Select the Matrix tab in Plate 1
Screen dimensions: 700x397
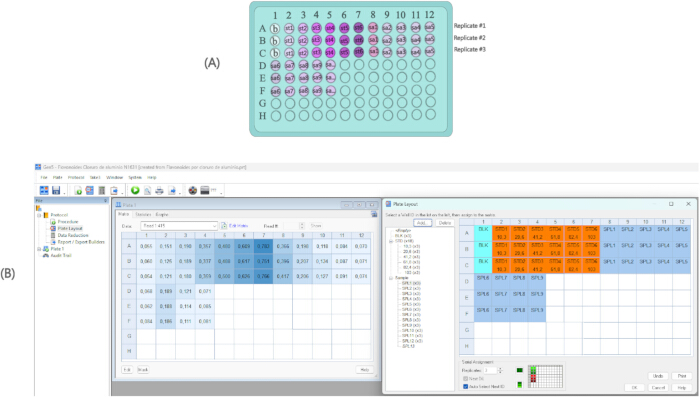124,215
